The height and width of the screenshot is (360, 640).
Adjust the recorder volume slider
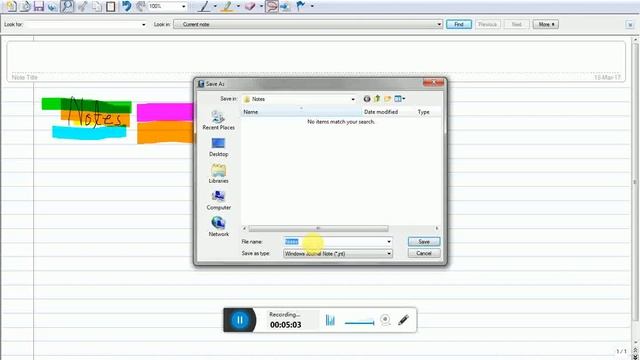(359, 322)
